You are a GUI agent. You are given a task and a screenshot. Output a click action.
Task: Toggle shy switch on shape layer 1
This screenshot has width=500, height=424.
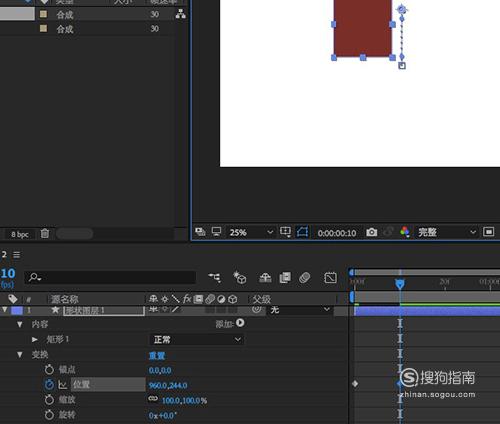coord(153,309)
